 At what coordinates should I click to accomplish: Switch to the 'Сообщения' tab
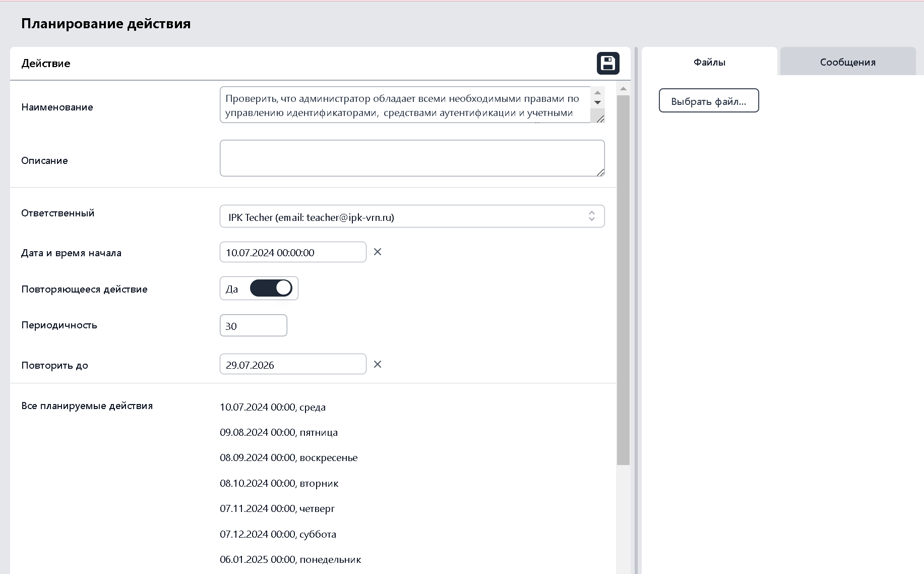click(847, 62)
